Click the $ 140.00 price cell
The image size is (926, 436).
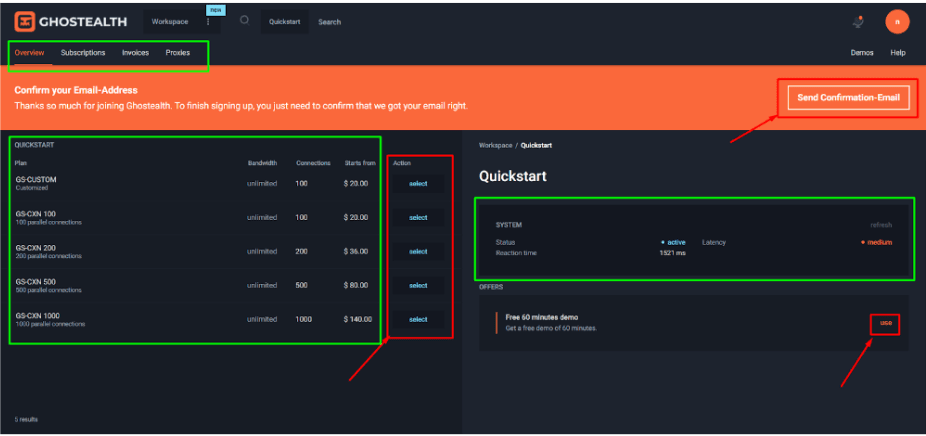coord(358,320)
